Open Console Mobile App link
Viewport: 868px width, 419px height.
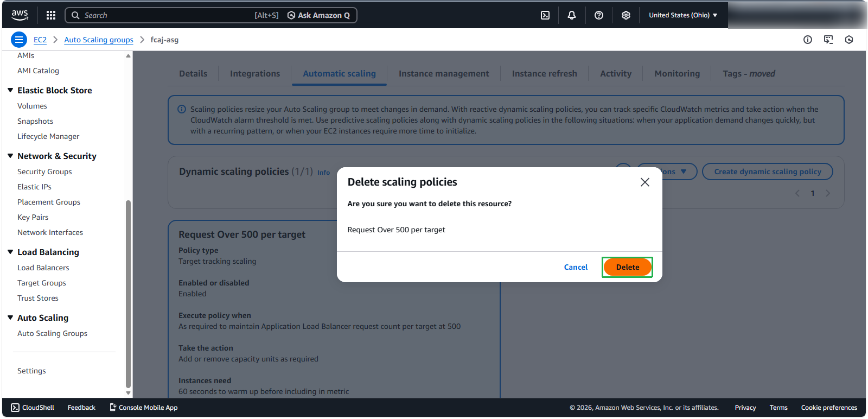tap(144, 408)
